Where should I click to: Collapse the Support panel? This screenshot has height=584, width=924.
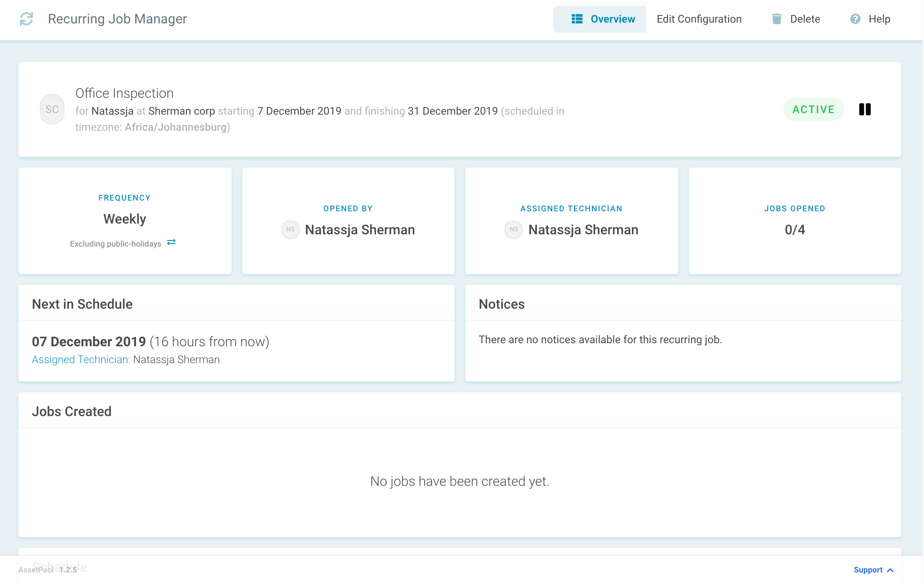tap(890, 570)
